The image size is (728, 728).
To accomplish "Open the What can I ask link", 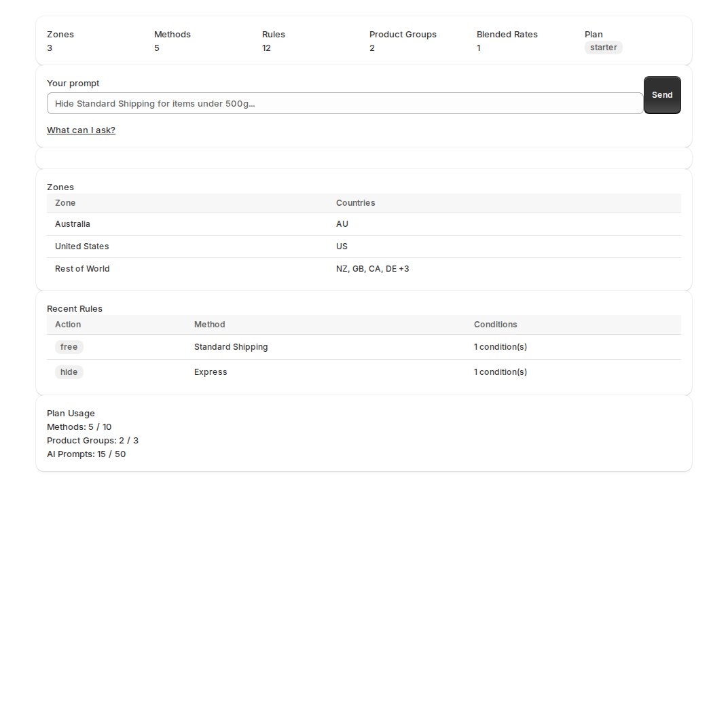I will coord(81,130).
